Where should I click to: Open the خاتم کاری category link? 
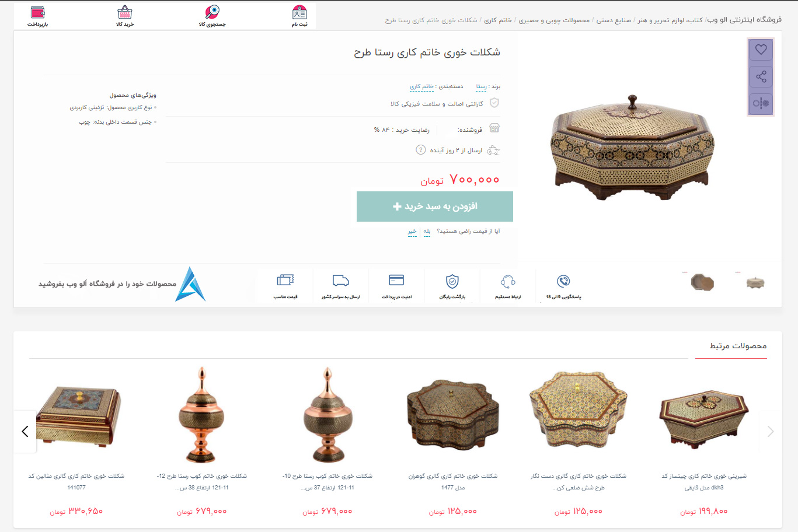[x=421, y=86]
